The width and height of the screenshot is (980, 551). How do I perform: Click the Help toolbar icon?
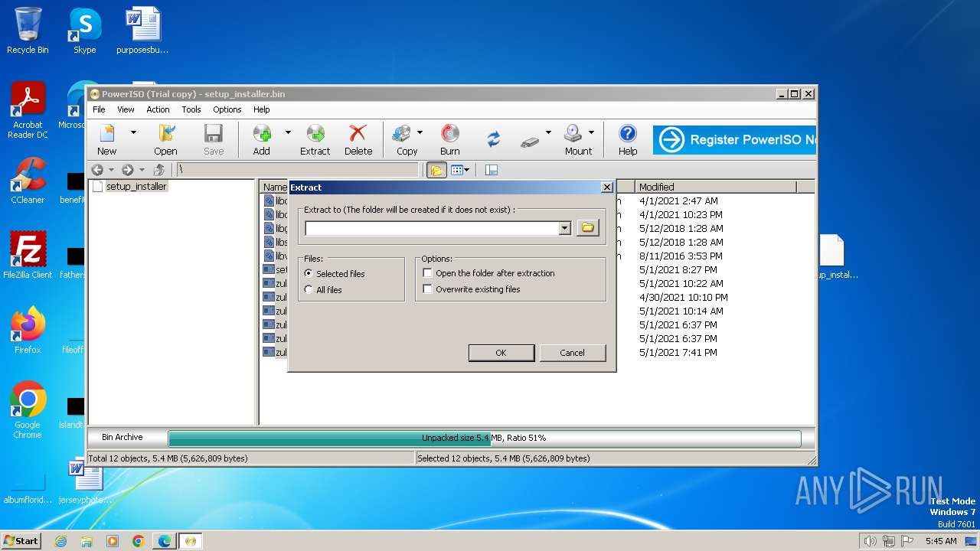(x=628, y=134)
